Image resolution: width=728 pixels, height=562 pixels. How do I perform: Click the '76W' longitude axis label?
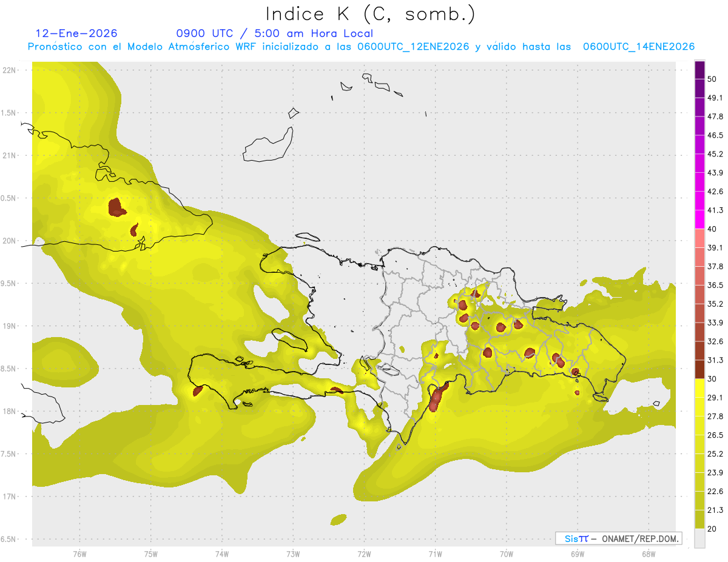(79, 554)
